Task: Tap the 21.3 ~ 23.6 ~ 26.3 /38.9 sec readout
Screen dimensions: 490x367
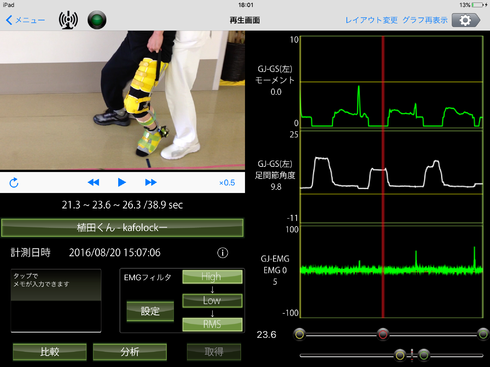Action: point(122,205)
